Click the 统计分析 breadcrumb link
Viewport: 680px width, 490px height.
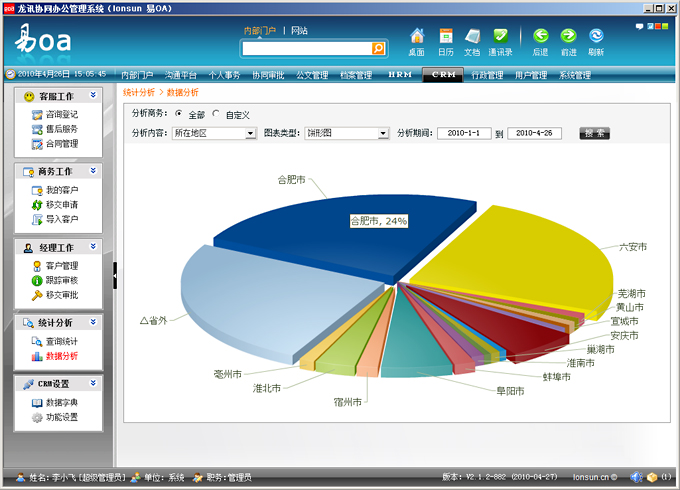point(139,92)
